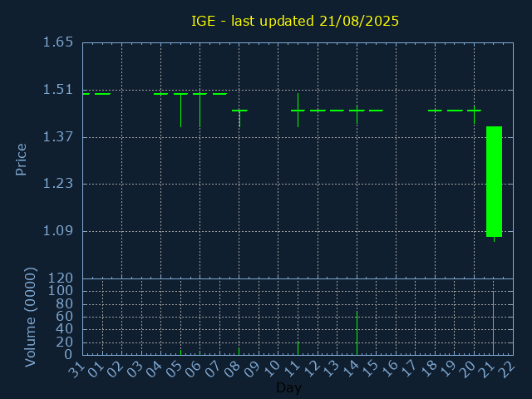Click the day 14 x-axis label

351,369
